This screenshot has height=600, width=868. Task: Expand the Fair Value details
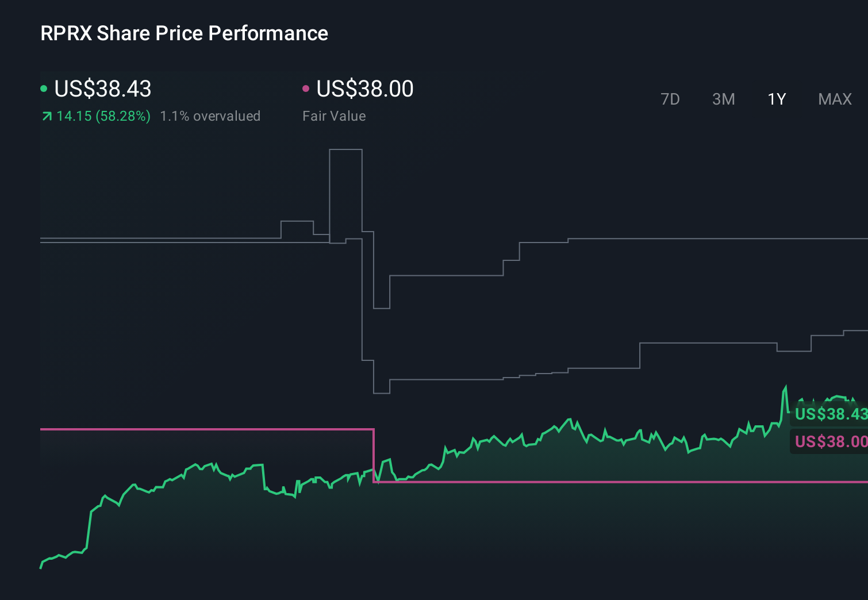(x=334, y=116)
